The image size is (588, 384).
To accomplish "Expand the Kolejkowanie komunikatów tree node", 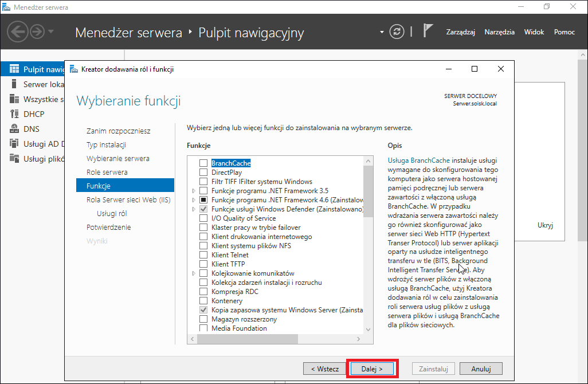I will pyautogui.click(x=194, y=273).
